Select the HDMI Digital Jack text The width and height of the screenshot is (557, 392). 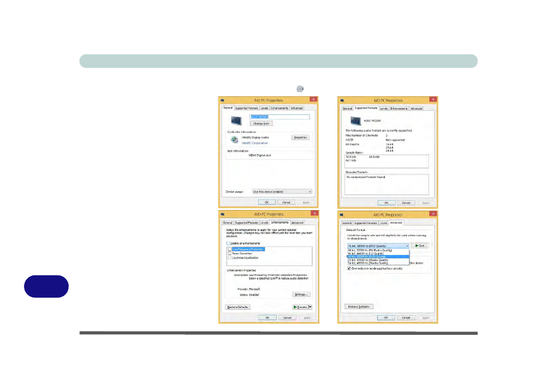click(260, 155)
